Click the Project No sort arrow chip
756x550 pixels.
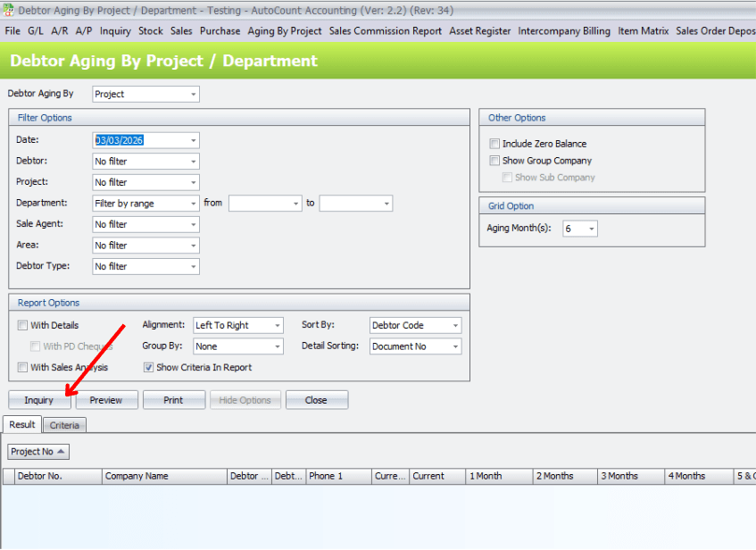[x=37, y=452]
